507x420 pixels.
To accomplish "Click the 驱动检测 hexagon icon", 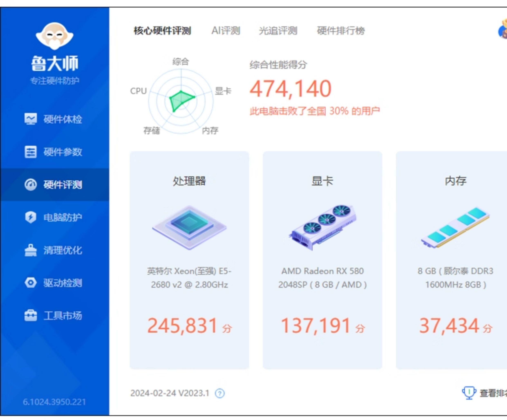I will pyautogui.click(x=31, y=283).
